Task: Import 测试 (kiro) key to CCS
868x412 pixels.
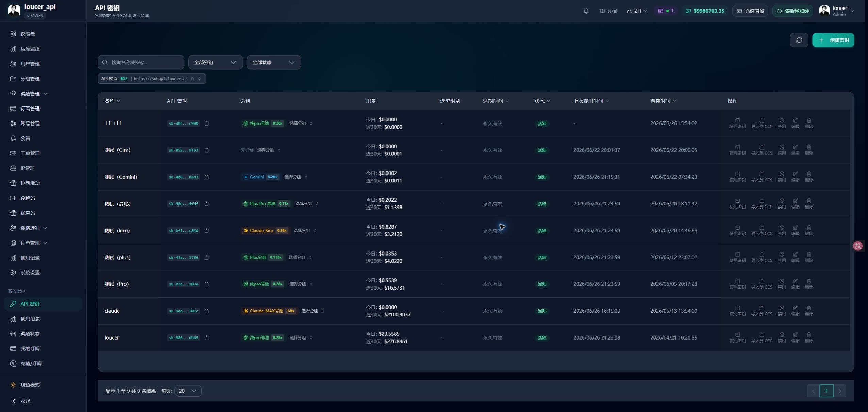Action: (x=762, y=230)
